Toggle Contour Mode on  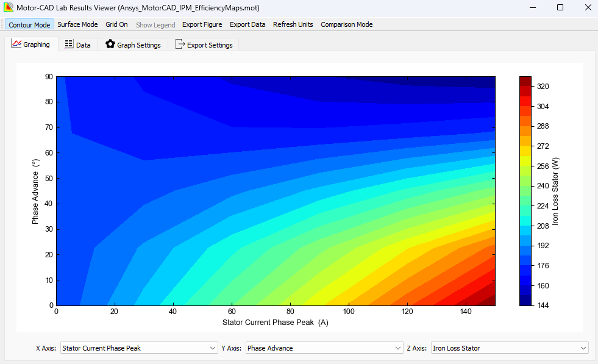pyautogui.click(x=29, y=24)
